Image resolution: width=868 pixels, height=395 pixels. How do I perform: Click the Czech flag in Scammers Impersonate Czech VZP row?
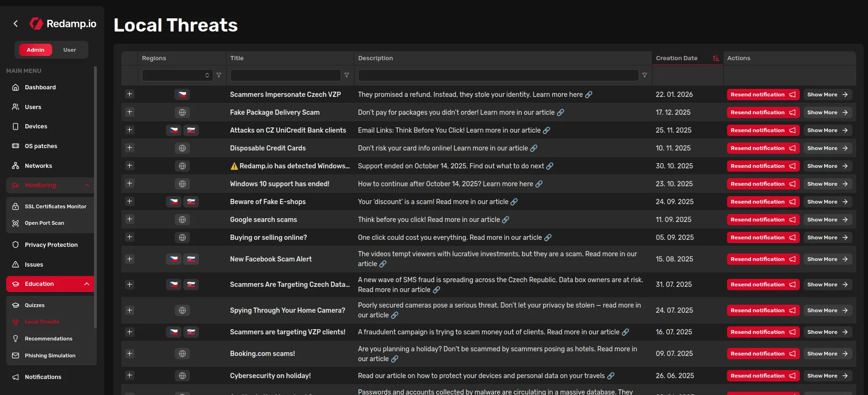point(182,95)
